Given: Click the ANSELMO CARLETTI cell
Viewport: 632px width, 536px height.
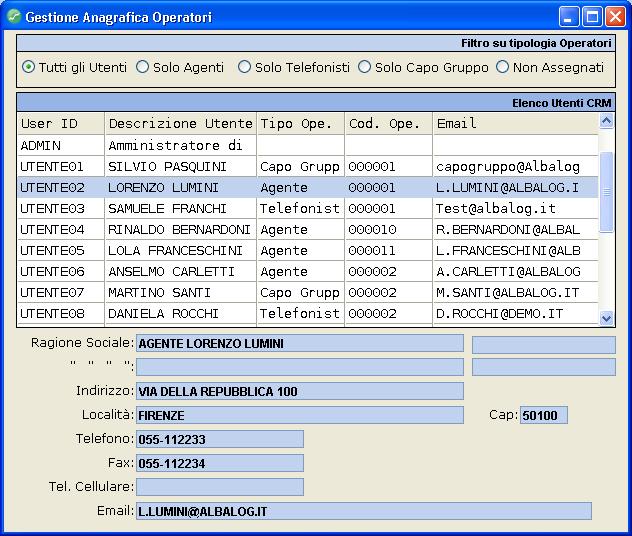Looking at the screenshot, I should coord(181,271).
